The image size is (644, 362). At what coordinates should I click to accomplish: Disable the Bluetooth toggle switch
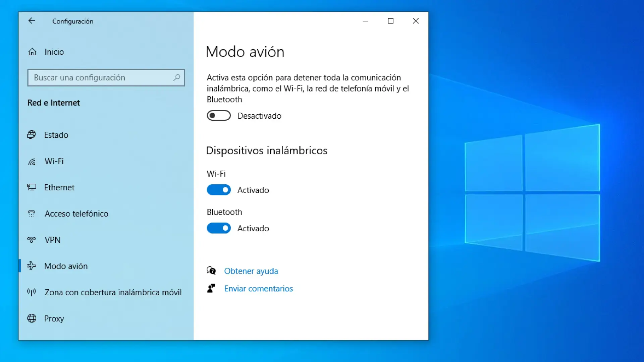click(219, 228)
